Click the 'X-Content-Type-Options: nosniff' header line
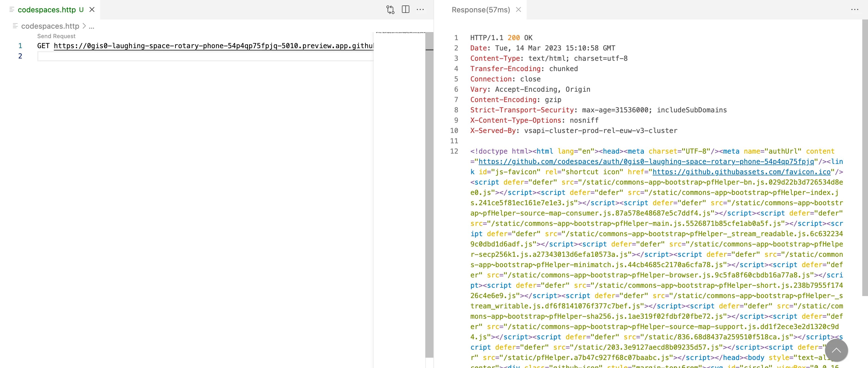This screenshot has height=368, width=868. coord(534,120)
